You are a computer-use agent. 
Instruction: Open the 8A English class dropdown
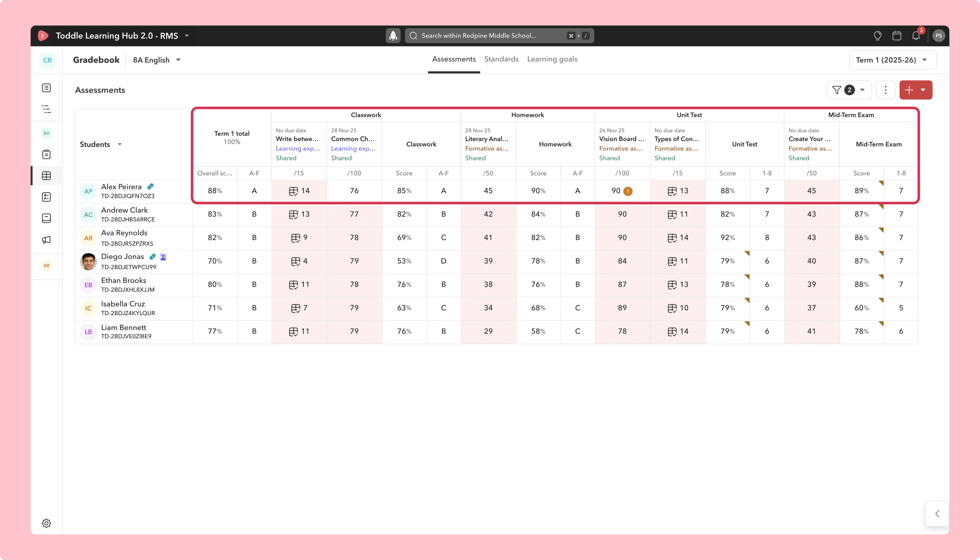(157, 60)
